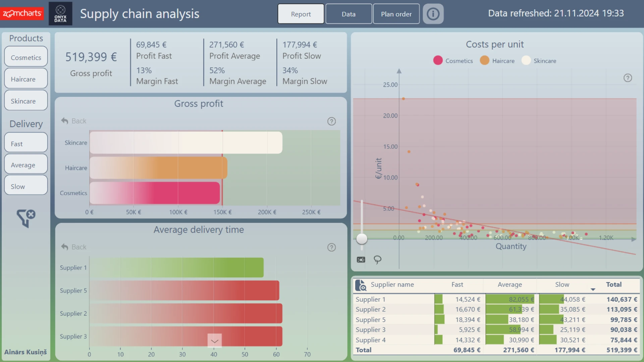
Task: Toggle the Average delivery filter
Action: [x=26, y=164]
